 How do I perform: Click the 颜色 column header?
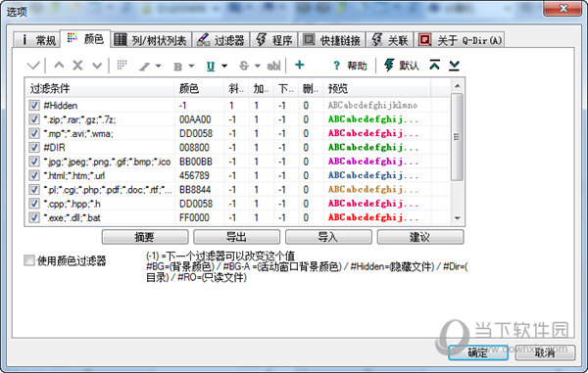(x=199, y=88)
